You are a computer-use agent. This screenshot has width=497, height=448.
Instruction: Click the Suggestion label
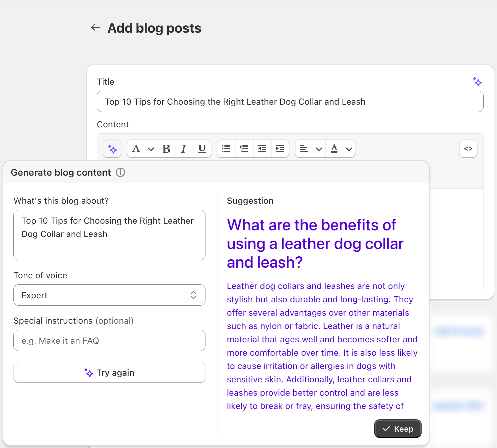point(250,201)
